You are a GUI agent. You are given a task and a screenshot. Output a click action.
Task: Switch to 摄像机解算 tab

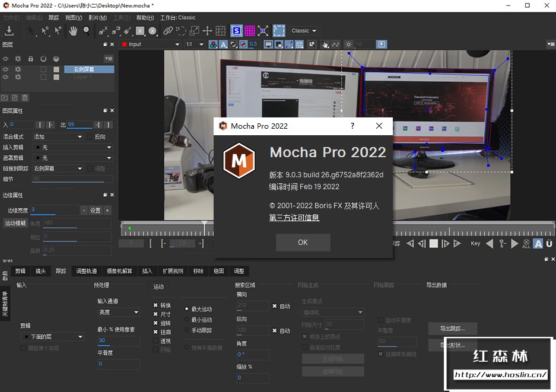[119, 271]
